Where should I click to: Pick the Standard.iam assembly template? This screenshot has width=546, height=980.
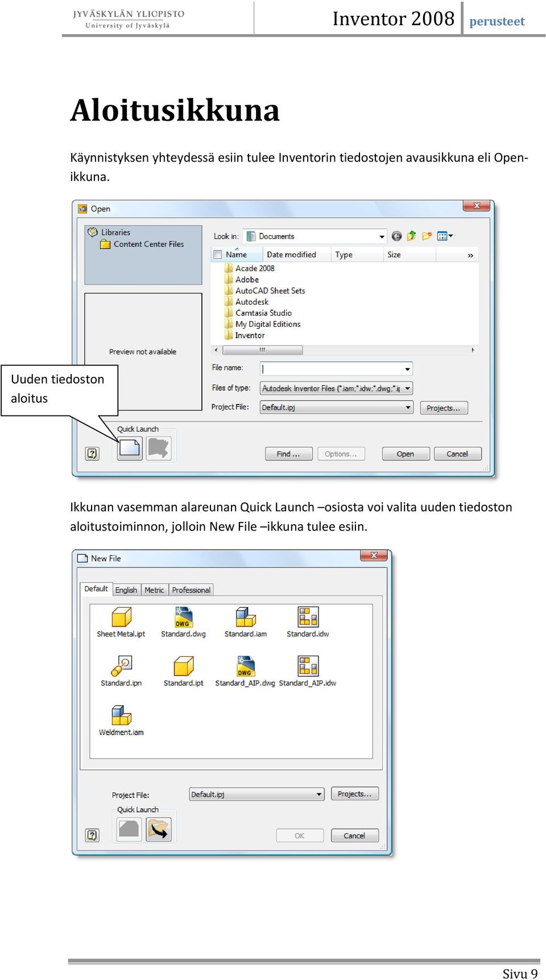pyautogui.click(x=246, y=622)
